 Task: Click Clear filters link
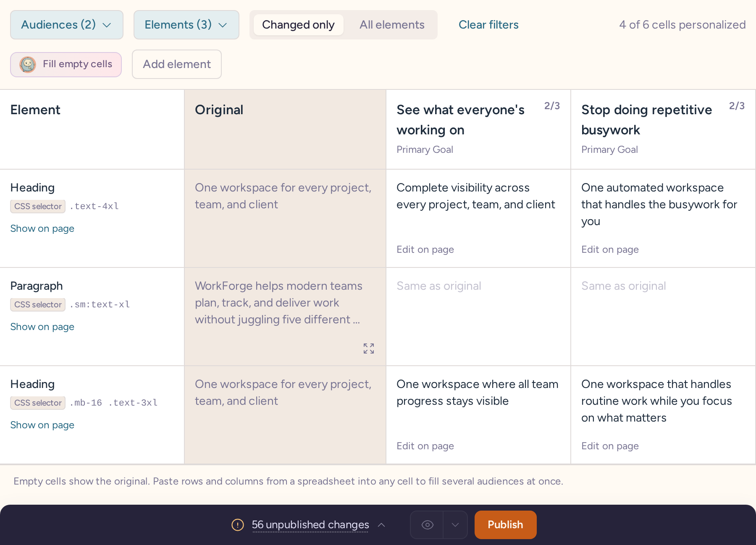(488, 25)
